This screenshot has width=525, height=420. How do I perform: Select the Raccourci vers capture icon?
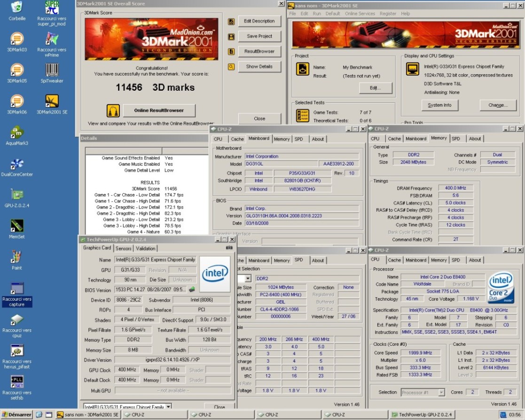(17, 288)
